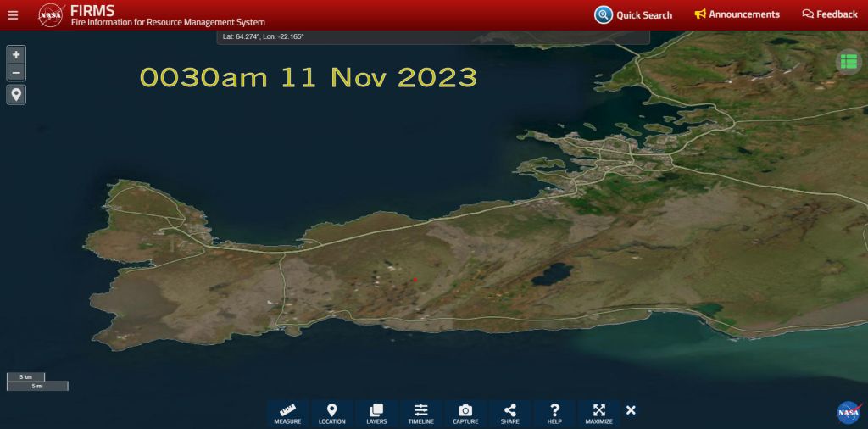The width and height of the screenshot is (868, 429).
Task: Open Quick Search
Action: tap(633, 14)
